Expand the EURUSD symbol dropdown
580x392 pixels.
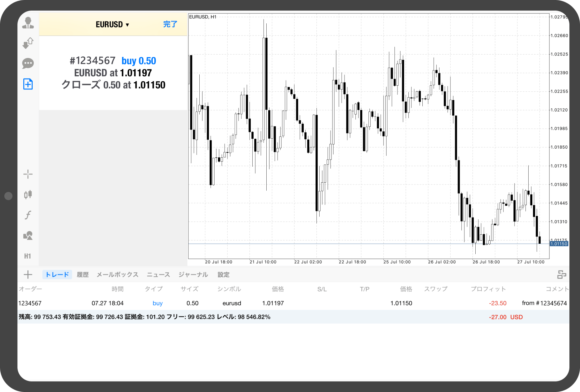(x=112, y=24)
